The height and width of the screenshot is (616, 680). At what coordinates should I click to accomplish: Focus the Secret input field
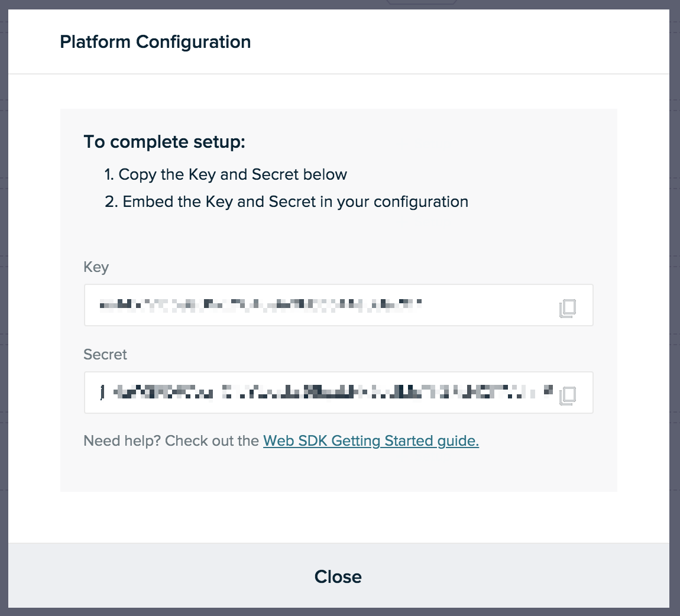pos(338,393)
